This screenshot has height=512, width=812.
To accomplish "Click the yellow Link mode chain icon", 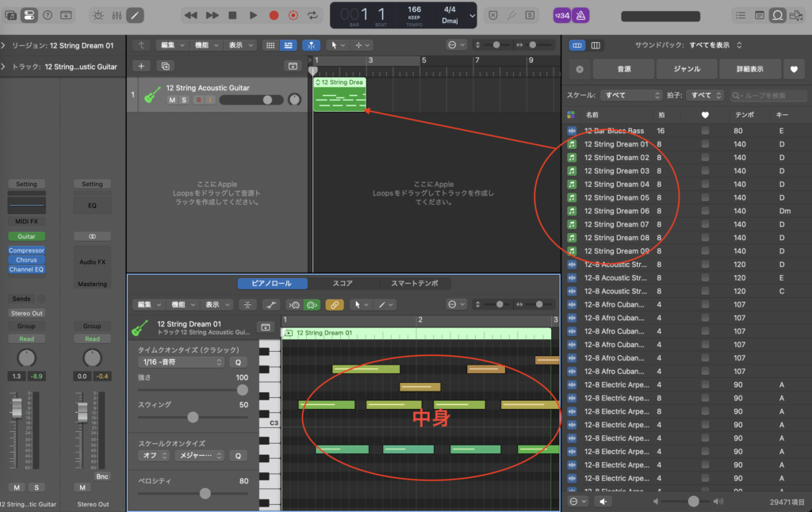I will tap(335, 304).
